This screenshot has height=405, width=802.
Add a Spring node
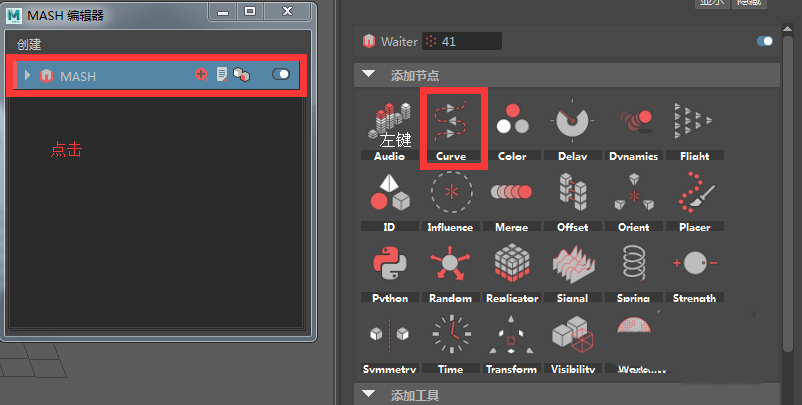(634, 272)
